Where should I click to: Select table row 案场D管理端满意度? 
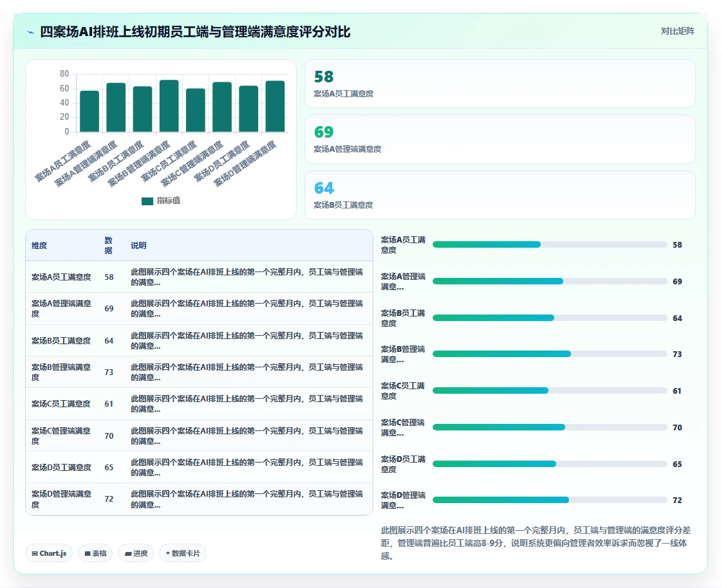(199, 499)
